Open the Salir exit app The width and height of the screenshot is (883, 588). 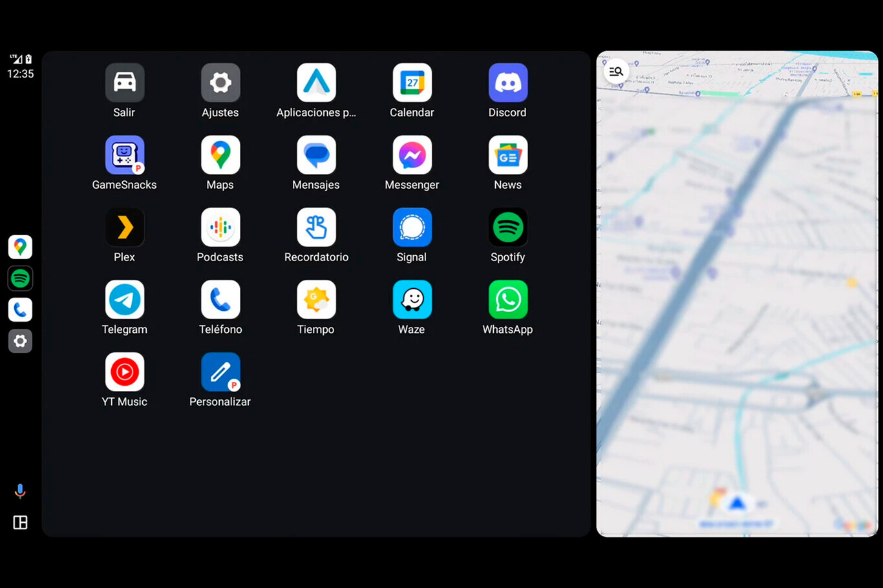[x=125, y=83]
